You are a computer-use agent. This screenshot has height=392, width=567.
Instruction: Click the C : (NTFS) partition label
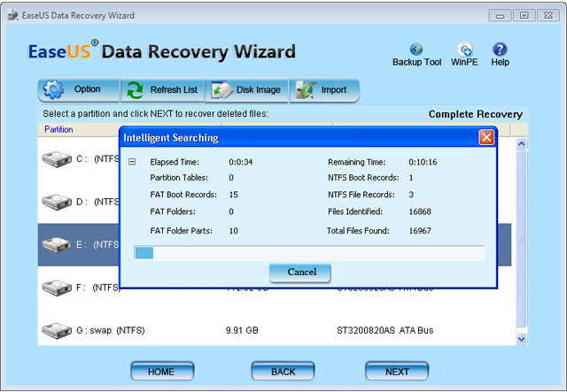click(x=98, y=159)
